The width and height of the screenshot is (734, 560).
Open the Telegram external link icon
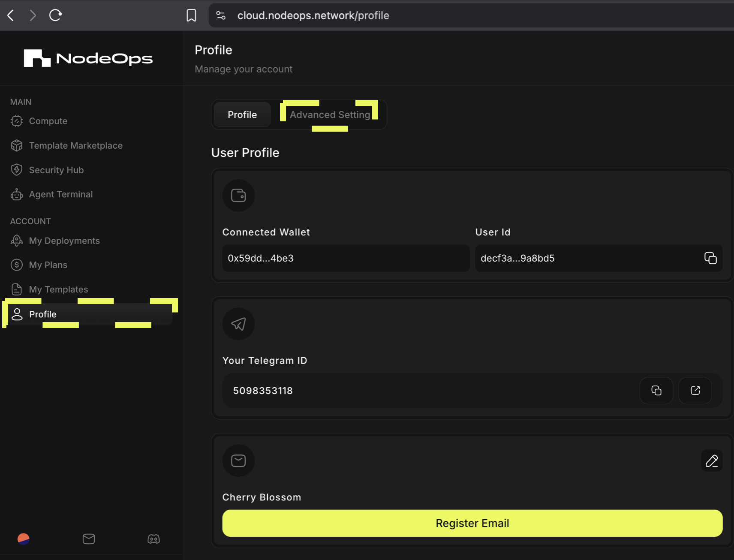pyautogui.click(x=695, y=391)
